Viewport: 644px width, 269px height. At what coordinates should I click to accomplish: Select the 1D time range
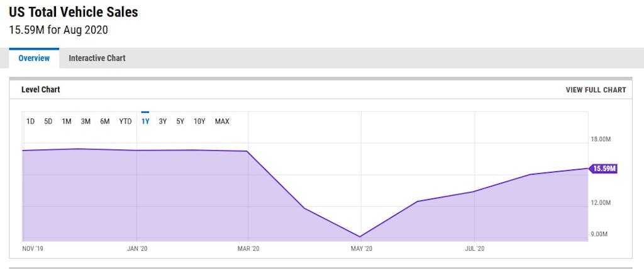tap(30, 122)
